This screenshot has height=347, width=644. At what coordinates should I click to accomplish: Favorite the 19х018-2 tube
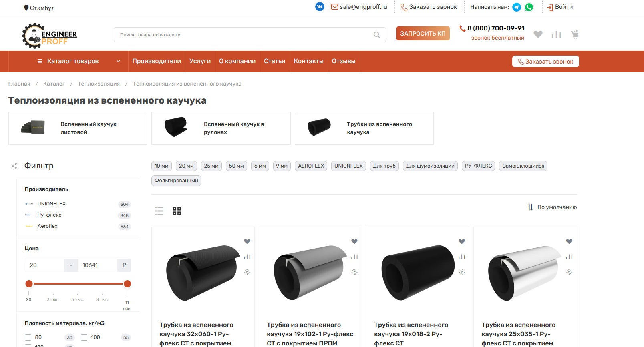point(462,241)
